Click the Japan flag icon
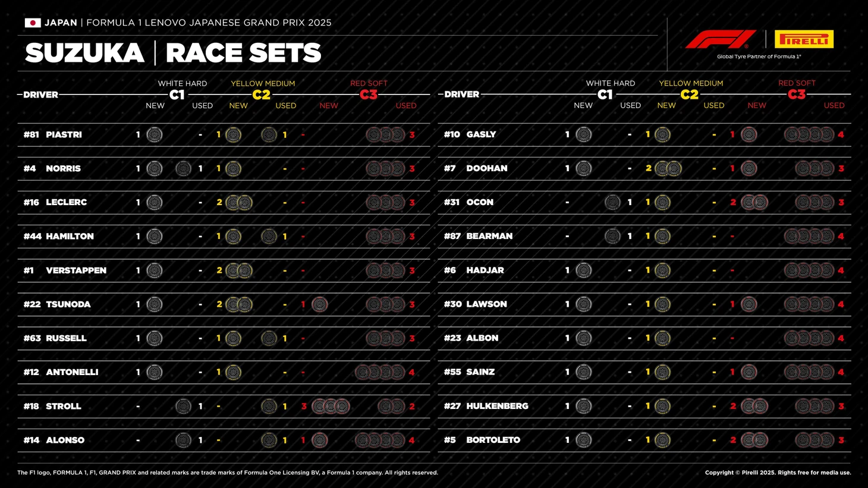Screen dimensions: 868x488 (x=33, y=23)
